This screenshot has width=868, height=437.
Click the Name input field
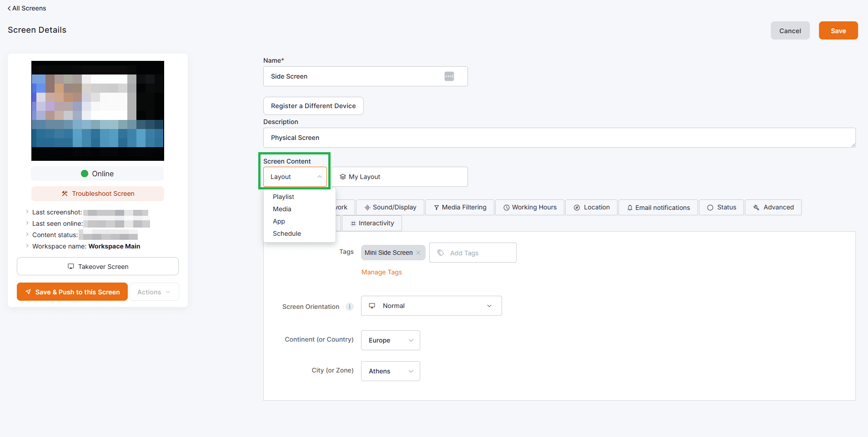(x=366, y=76)
